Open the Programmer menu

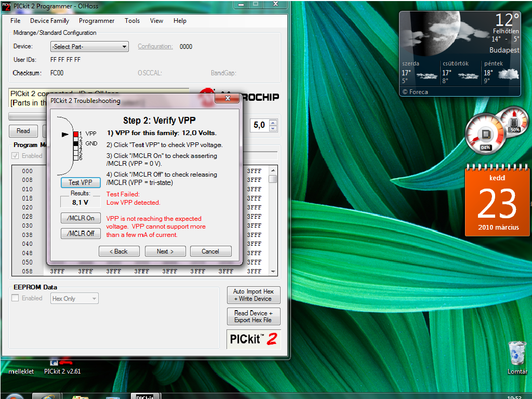point(97,21)
